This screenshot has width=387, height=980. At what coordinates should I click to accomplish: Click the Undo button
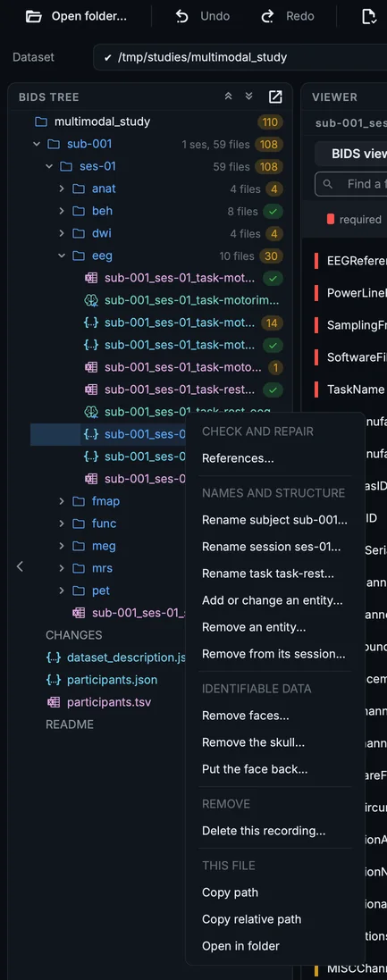[x=203, y=16]
